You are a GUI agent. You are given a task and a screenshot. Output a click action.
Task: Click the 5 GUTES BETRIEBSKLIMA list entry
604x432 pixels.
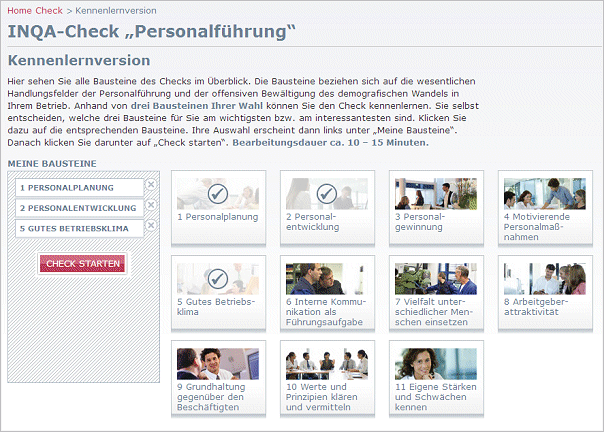click(79, 229)
